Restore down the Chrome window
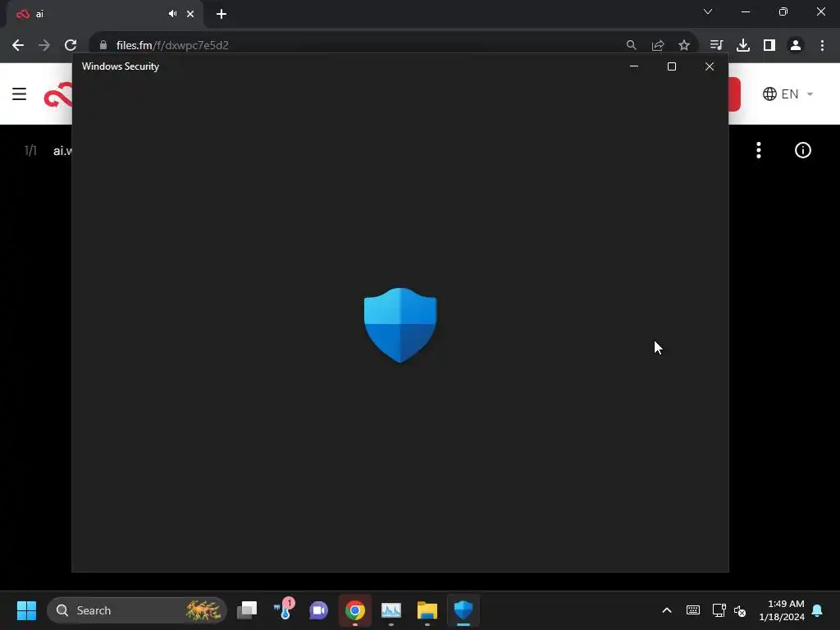The height and width of the screenshot is (630, 840). point(783,11)
